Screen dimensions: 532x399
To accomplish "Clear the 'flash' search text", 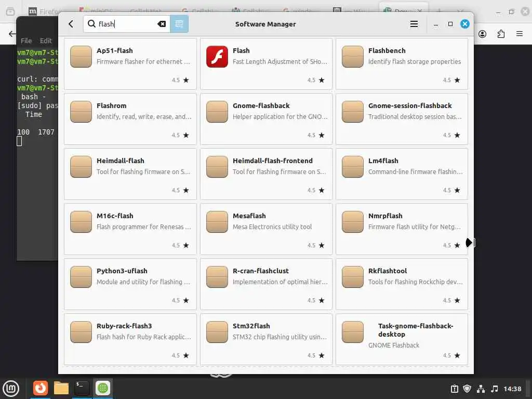I will pyautogui.click(x=162, y=24).
